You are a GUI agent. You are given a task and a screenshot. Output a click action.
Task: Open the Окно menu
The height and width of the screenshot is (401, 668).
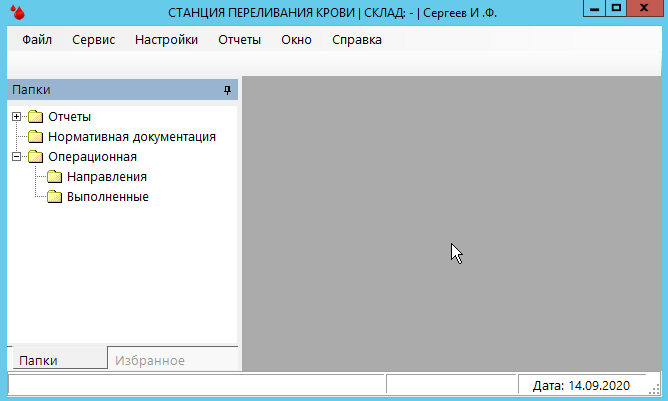(x=296, y=41)
